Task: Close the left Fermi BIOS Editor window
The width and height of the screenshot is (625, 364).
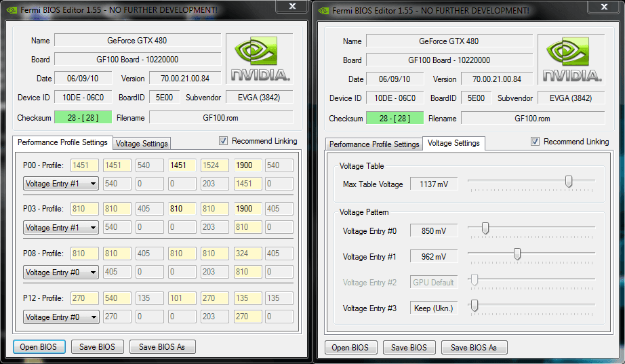Action: [292, 6]
